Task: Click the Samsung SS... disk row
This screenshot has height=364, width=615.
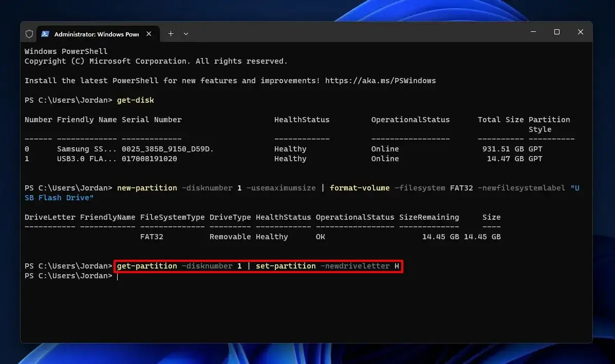Action: (284, 149)
